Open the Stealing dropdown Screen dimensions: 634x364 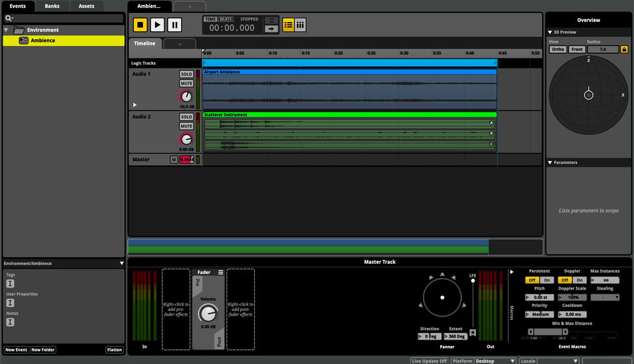605,297
